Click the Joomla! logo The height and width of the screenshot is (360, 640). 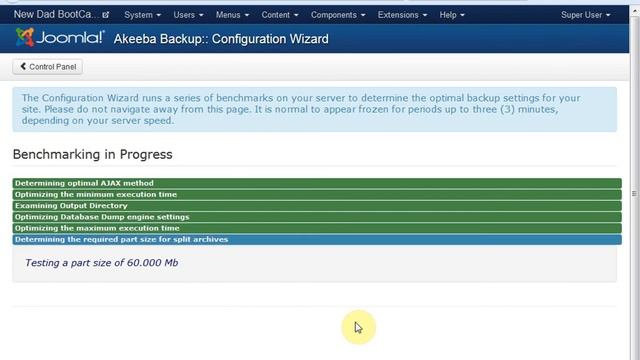pyautogui.click(x=60, y=38)
